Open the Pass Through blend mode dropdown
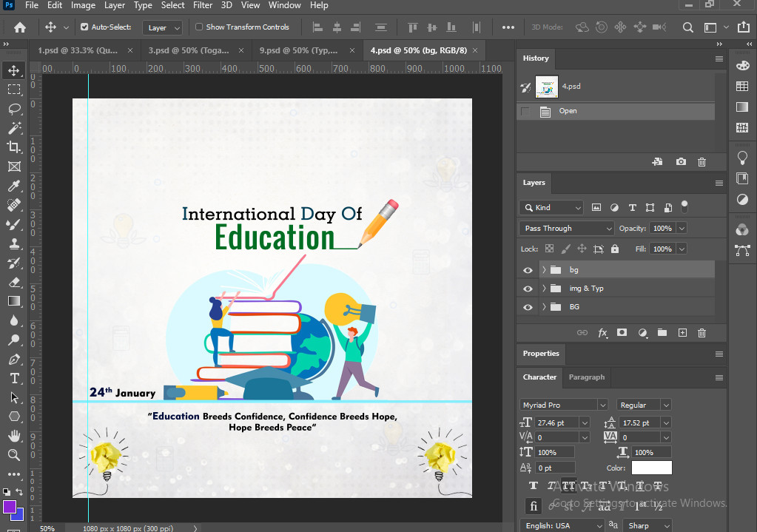 click(x=567, y=229)
